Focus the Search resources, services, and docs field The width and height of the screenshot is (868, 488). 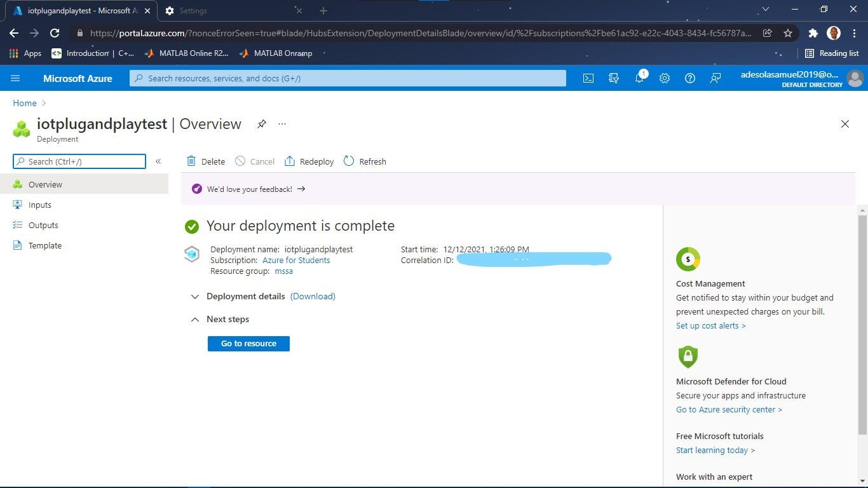[x=348, y=78]
